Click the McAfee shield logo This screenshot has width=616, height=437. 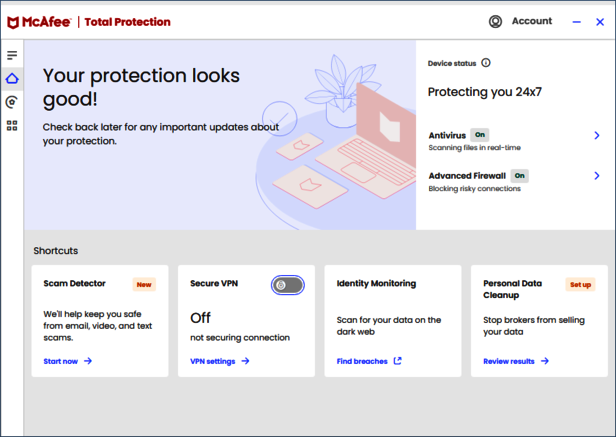[14, 21]
